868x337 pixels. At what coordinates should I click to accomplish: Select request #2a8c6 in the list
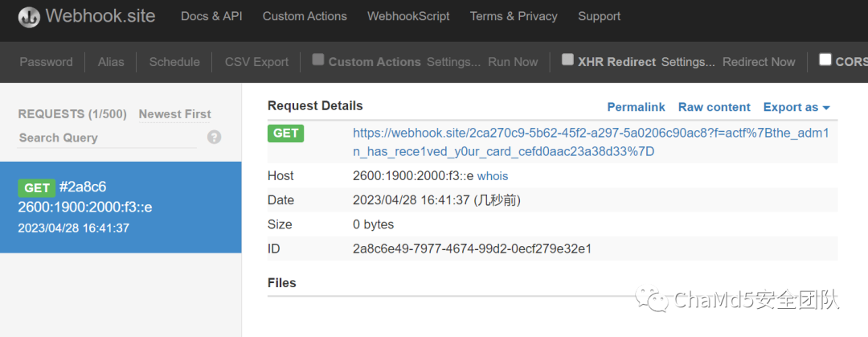click(121, 208)
